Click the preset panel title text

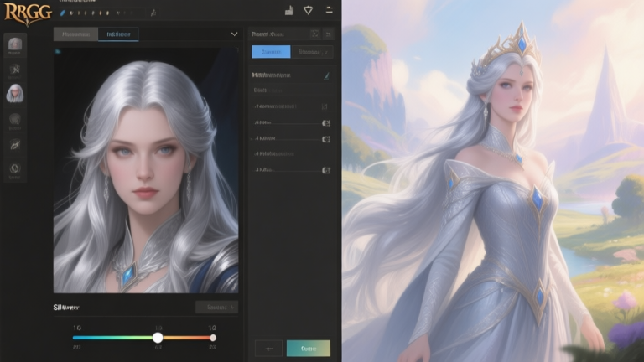point(267,34)
